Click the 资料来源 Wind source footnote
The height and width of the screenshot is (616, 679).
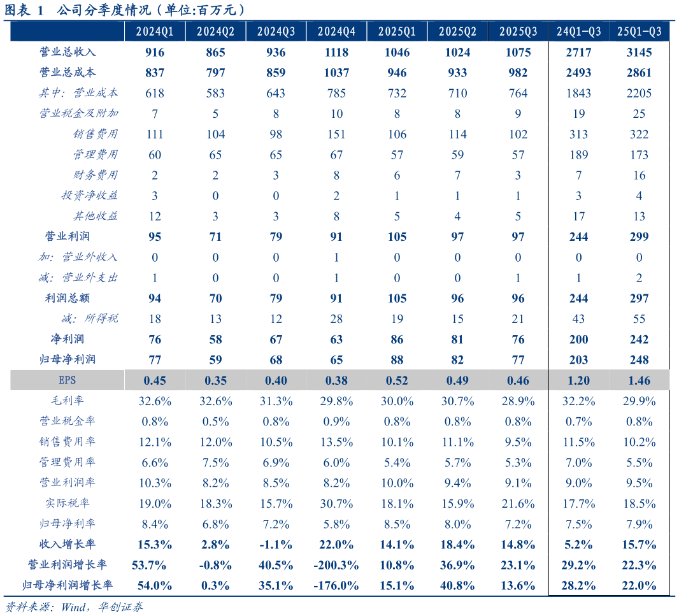pyautogui.click(x=73, y=606)
